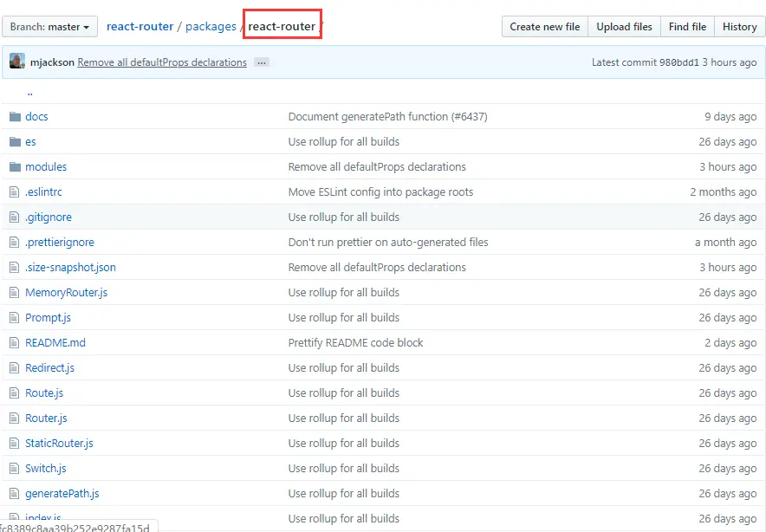Open the Branch: master dropdown

tap(50, 26)
